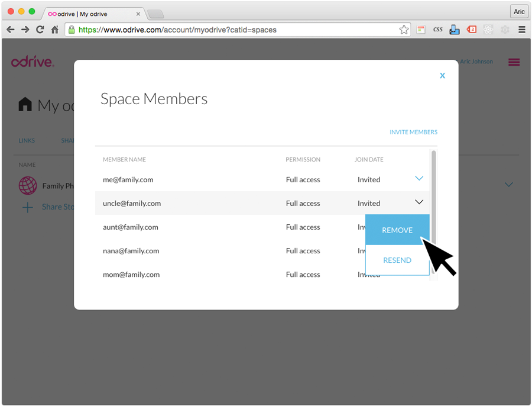Click Invite Members link

[x=414, y=132]
